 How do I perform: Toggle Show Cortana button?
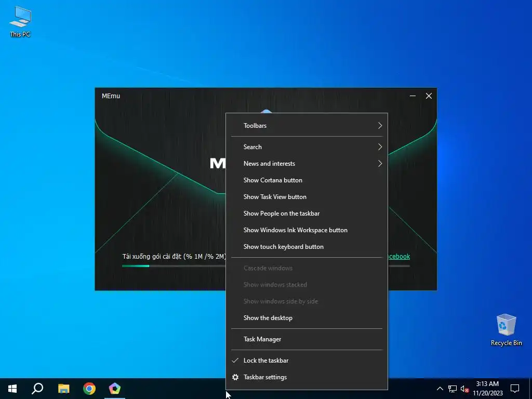307,180
